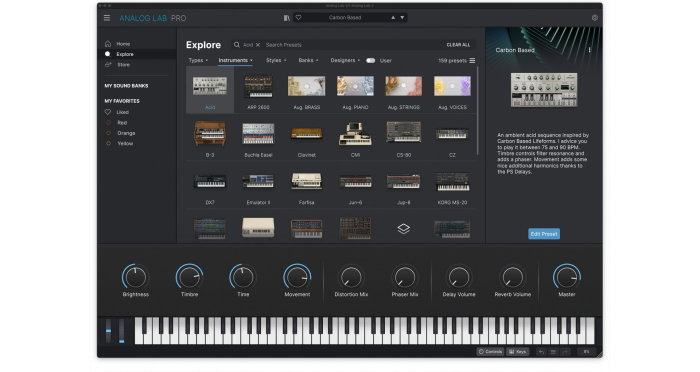Click the Master volume knob
The width and height of the screenshot is (700, 372).
pos(567,277)
